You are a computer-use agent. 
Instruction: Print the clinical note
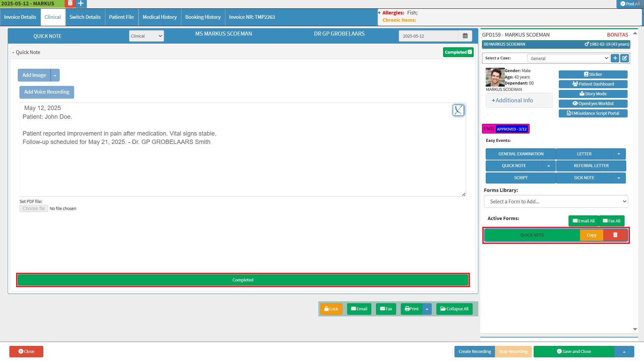[412, 309]
